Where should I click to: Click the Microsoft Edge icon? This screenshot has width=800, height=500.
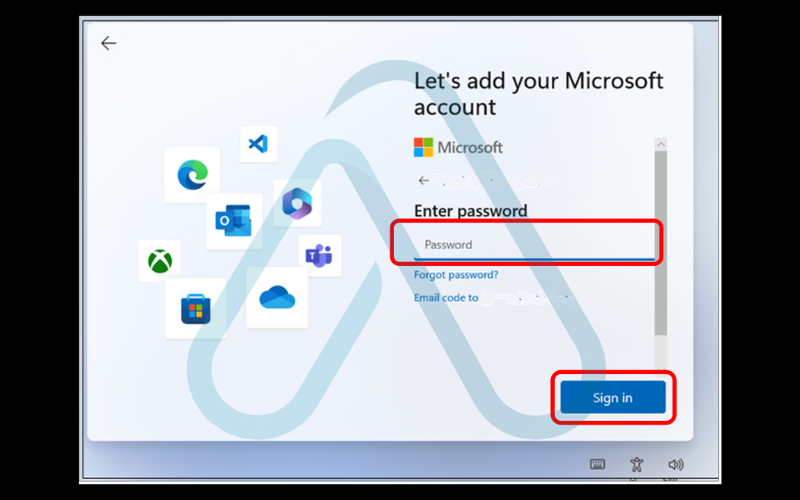pos(191,175)
